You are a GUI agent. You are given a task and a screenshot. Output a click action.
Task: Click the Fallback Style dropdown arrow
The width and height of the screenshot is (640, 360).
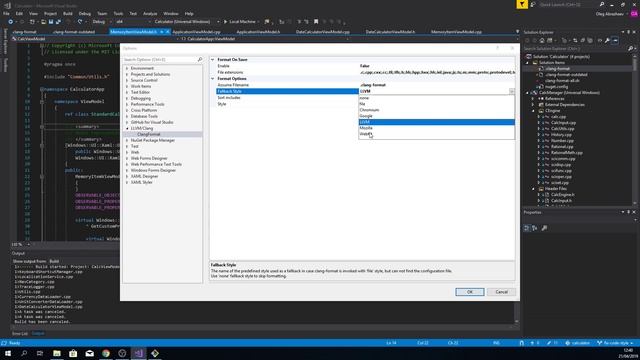pyautogui.click(x=511, y=91)
